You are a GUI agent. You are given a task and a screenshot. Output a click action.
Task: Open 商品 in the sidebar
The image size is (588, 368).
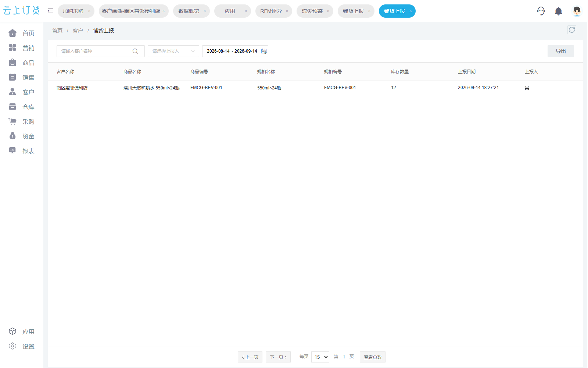click(x=22, y=63)
